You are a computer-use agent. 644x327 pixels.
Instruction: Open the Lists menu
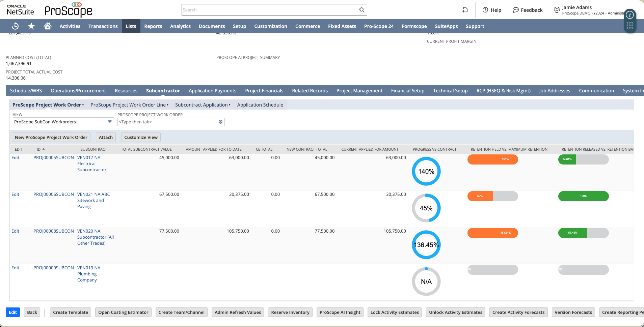tap(131, 26)
